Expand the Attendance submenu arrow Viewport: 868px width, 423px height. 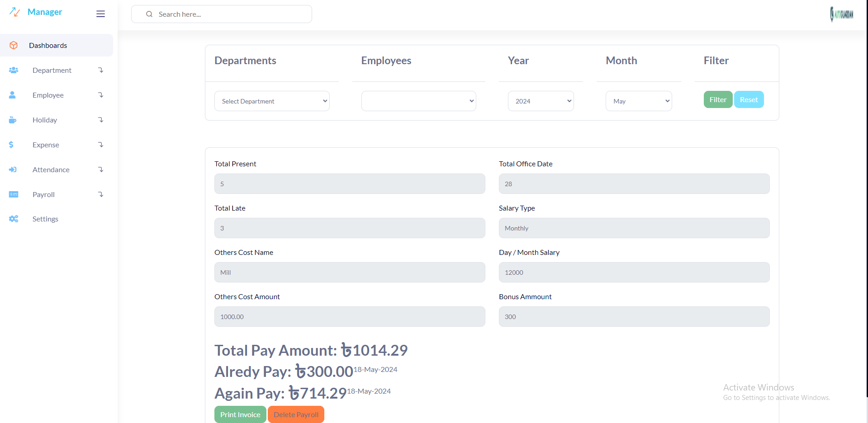101,169
